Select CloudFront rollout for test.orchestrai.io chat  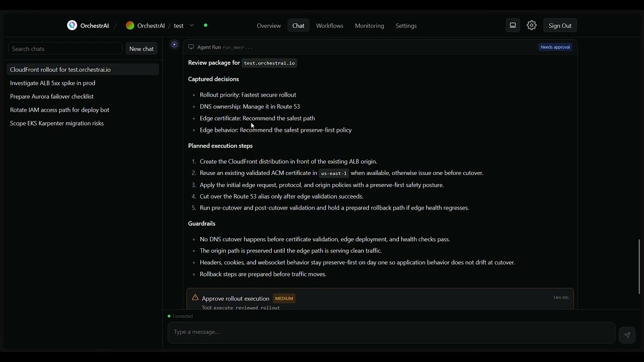pyautogui.click(x=83, y=69)
